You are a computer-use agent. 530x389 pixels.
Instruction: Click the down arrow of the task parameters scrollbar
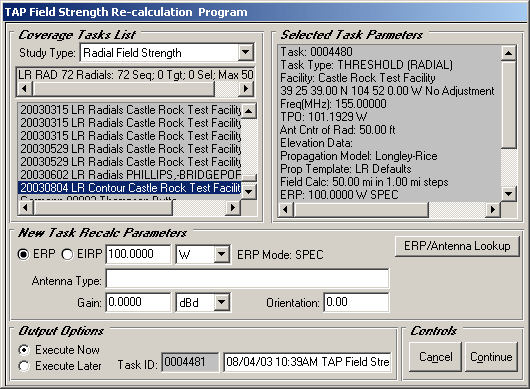tap(509, 194)
